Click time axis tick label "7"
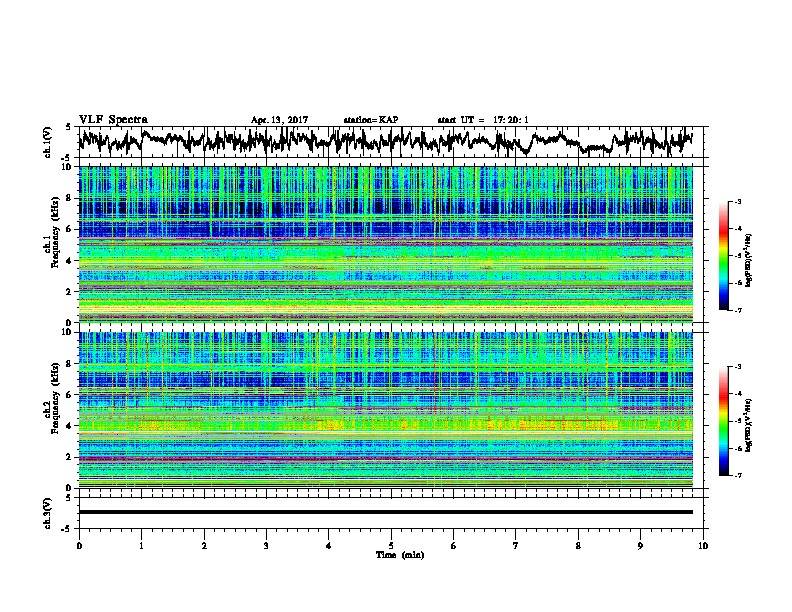792x612 pixels. 516,546
